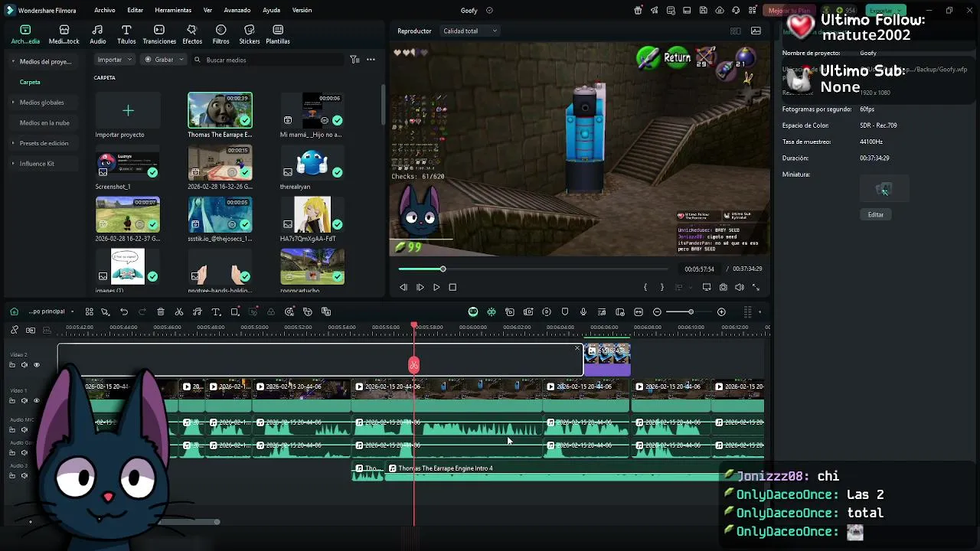Open the Importar dropdown
Screen dimensions: 980x551
pyautogui.click(x=115, y=60)
